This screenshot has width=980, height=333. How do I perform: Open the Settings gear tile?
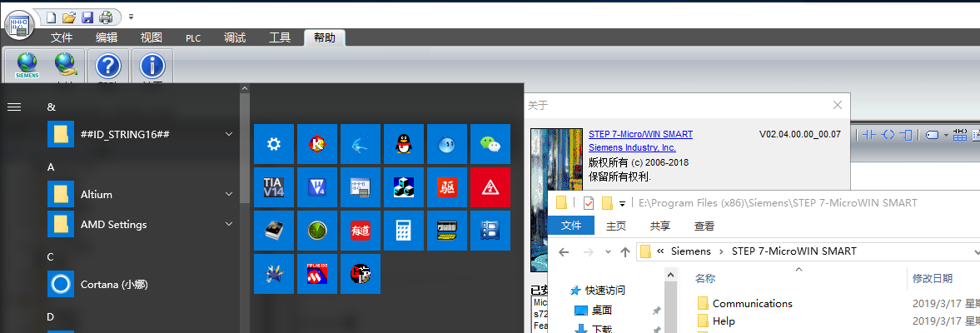(274, 144)
